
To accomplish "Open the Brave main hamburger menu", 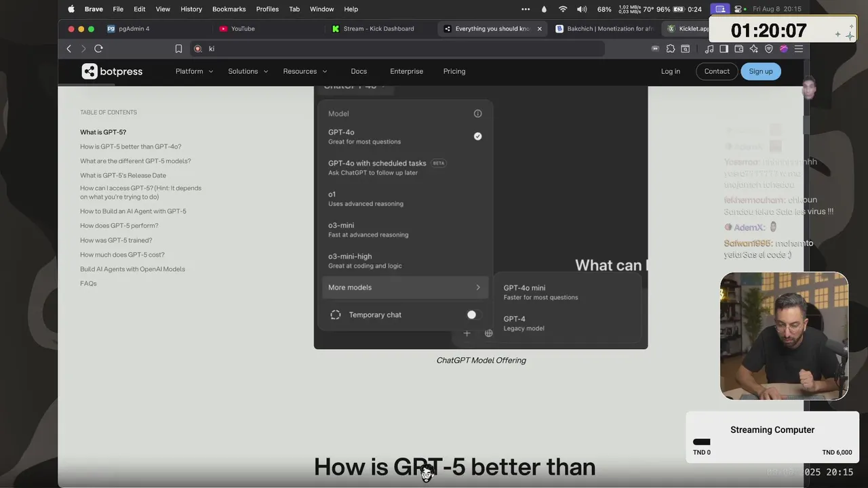I will tap(798, 49).
